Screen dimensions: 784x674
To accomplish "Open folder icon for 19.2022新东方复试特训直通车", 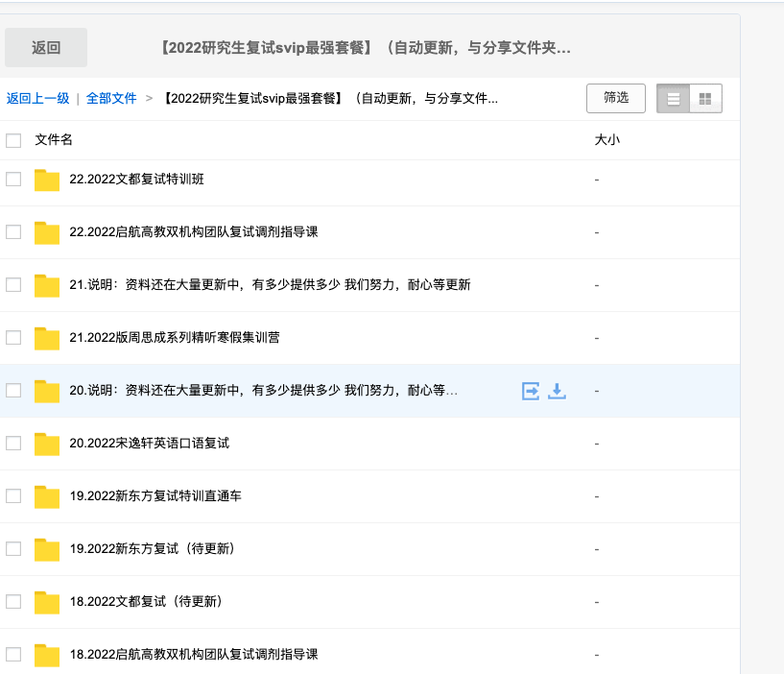I will pyautogui.click(x=47, y=496).
